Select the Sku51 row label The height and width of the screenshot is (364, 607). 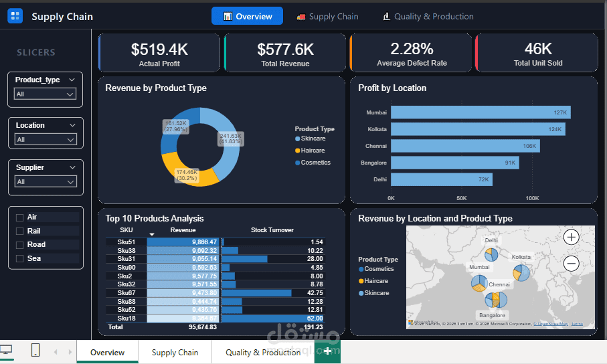click(x=126, y=242)
